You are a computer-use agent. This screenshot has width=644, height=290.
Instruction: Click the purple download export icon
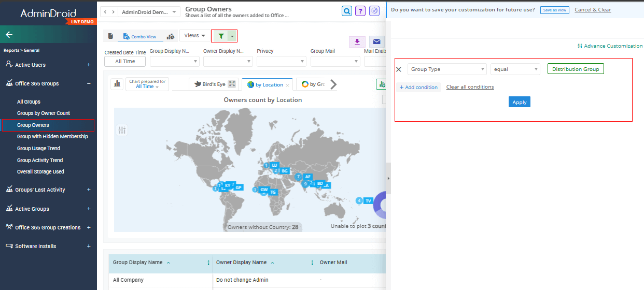[357, 42]
